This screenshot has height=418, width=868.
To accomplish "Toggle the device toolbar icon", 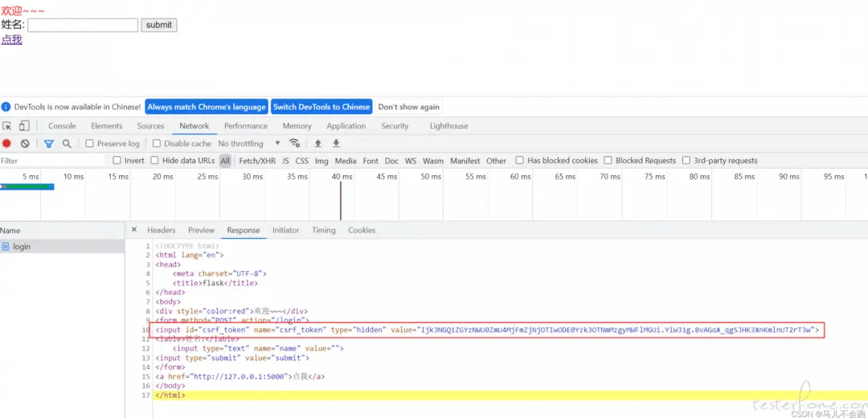I will (x=24, y=126).
